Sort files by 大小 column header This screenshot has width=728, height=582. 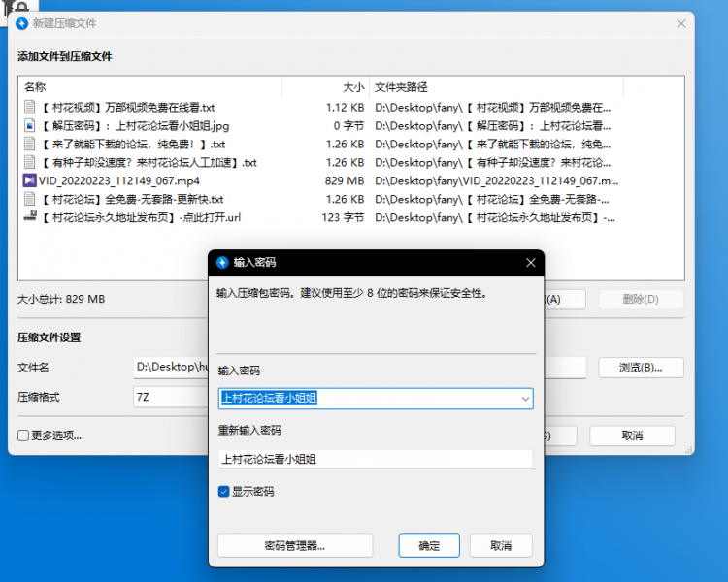coord(353,86)
